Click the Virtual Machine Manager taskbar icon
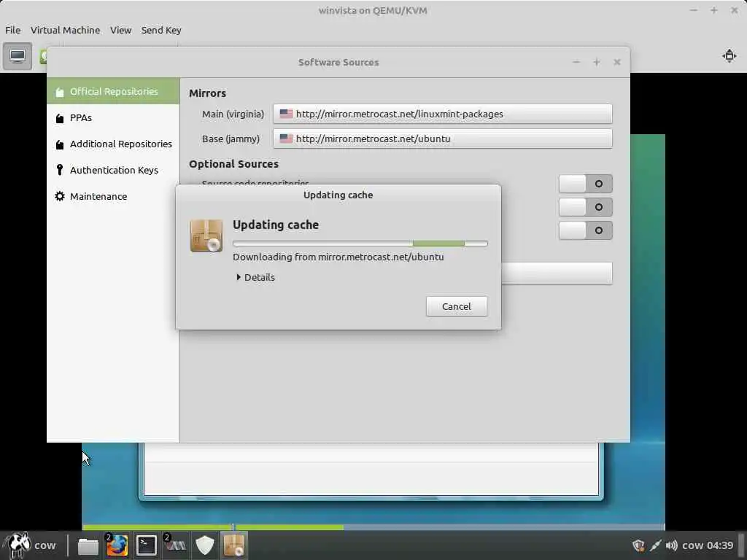 175,545
